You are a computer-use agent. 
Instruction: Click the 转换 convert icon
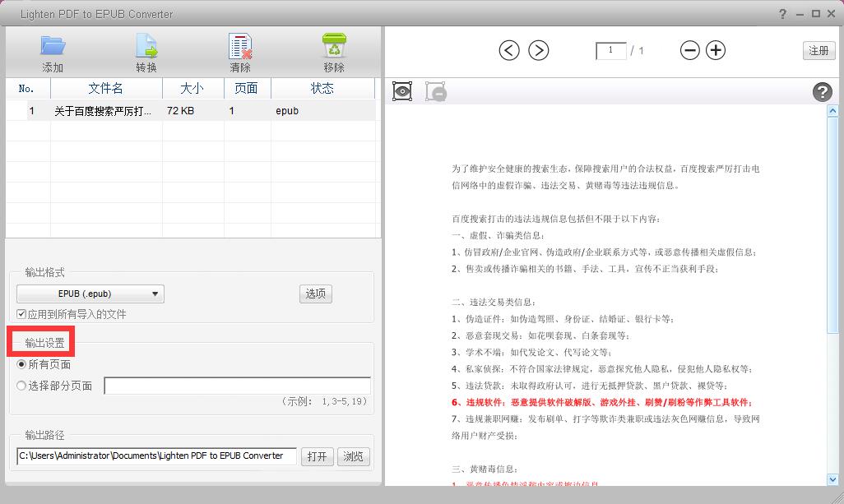[x=146, y=46]
